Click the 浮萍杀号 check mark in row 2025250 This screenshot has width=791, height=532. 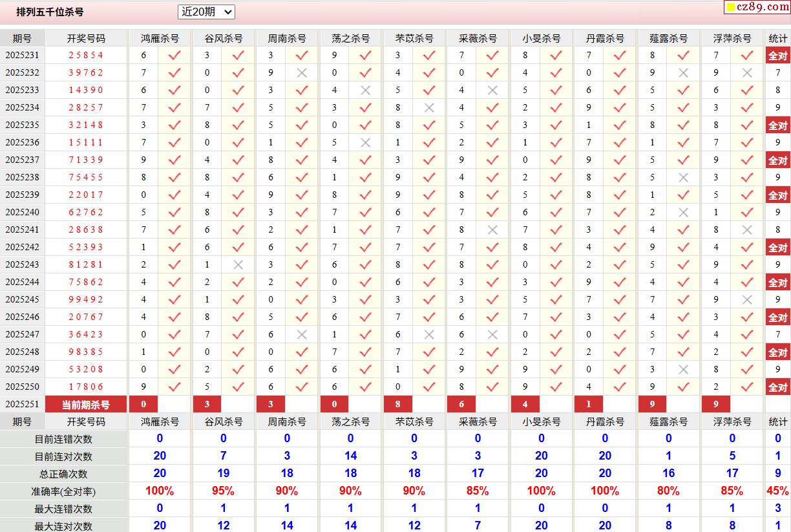(747, 387)
